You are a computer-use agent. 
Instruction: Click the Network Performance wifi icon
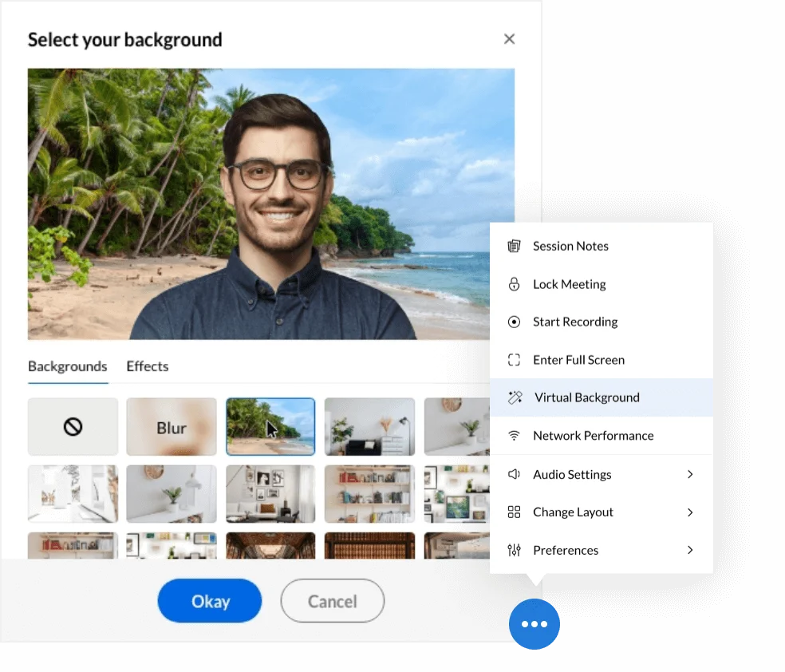coord(515,436)
